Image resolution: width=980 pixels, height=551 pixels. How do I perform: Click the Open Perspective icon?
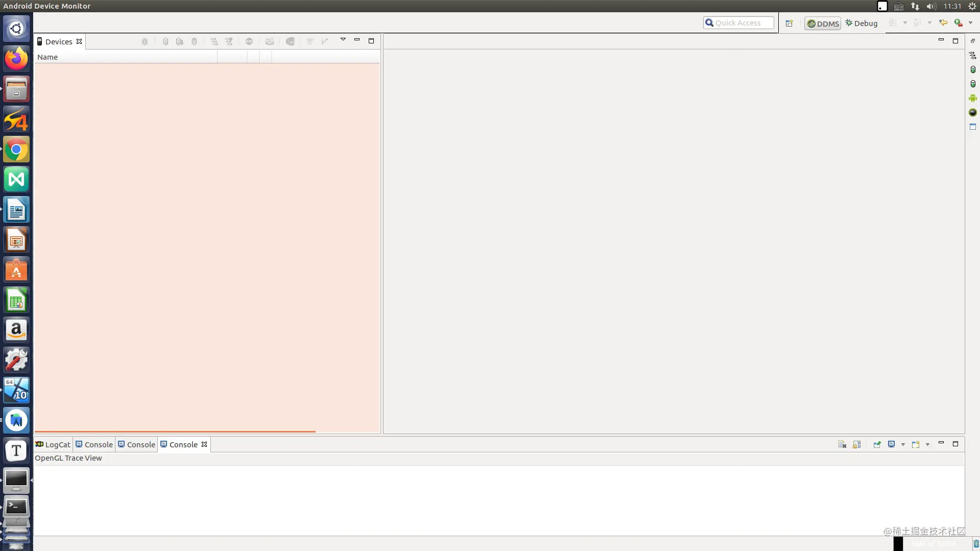click(x=789, y=23)
